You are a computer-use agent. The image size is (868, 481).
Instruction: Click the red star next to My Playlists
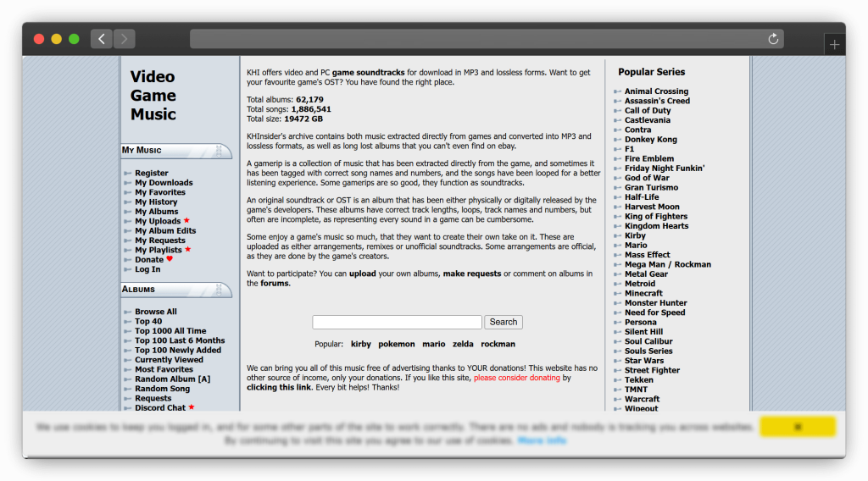pos(187,250)
